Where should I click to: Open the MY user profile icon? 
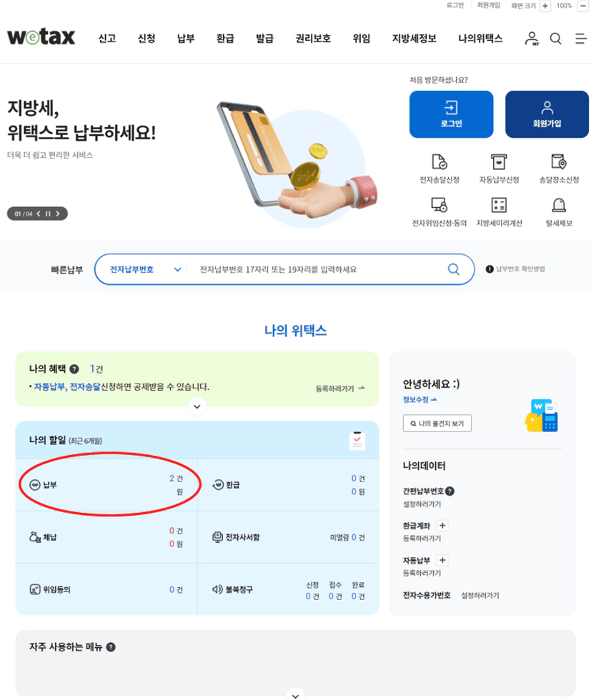(532, 39)
